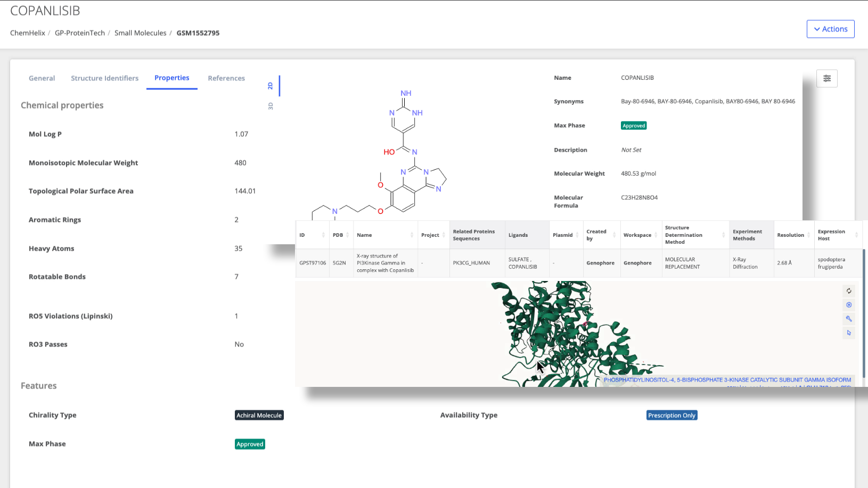Activate the selection cursor in the 3D viewer

[x=849, y=333]
